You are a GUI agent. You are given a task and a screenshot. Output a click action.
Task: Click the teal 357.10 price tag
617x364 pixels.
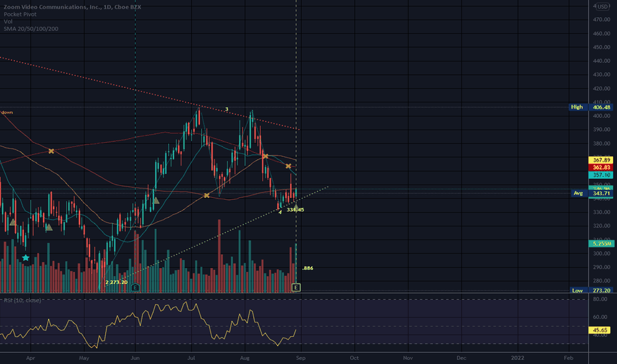601,175
